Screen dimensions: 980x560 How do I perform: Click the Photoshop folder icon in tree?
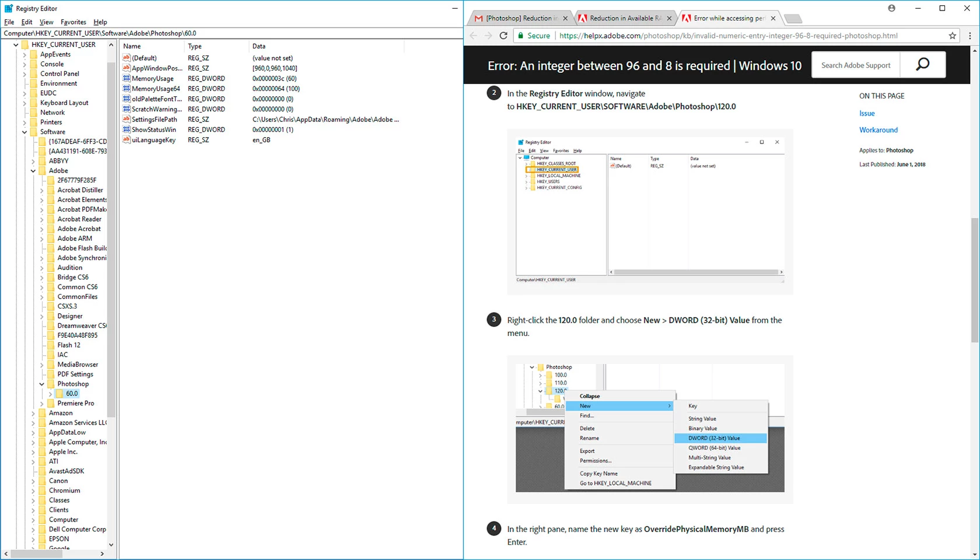tap(51, 384)
